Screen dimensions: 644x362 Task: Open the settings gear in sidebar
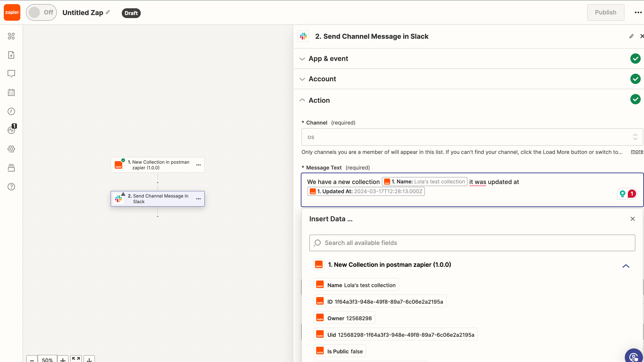[11, 149]
